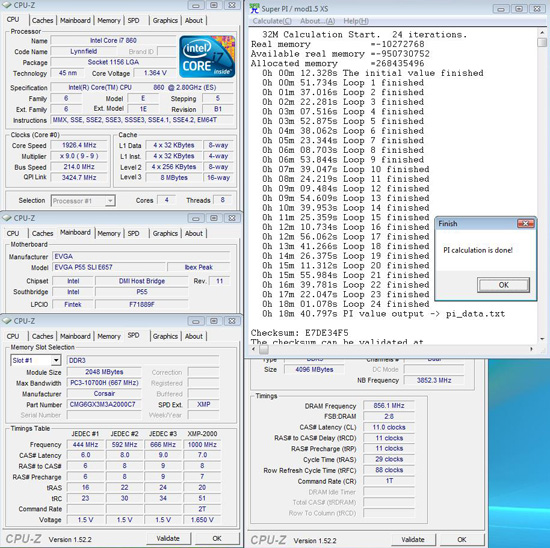550x548 pixels.
Task: Maximize the Super PI window
Action: coord(519,9)
